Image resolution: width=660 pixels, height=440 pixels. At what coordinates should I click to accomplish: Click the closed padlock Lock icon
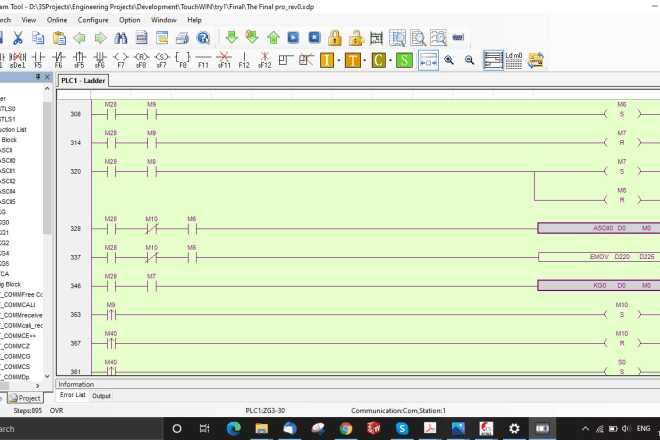pyautogui.click(x=335, y=37)
